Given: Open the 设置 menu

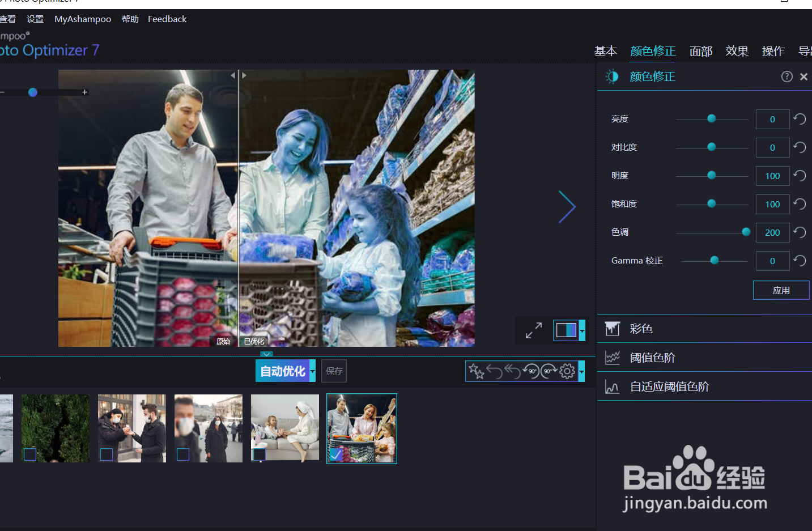Looking at the screenshot, I should [35, 19].
